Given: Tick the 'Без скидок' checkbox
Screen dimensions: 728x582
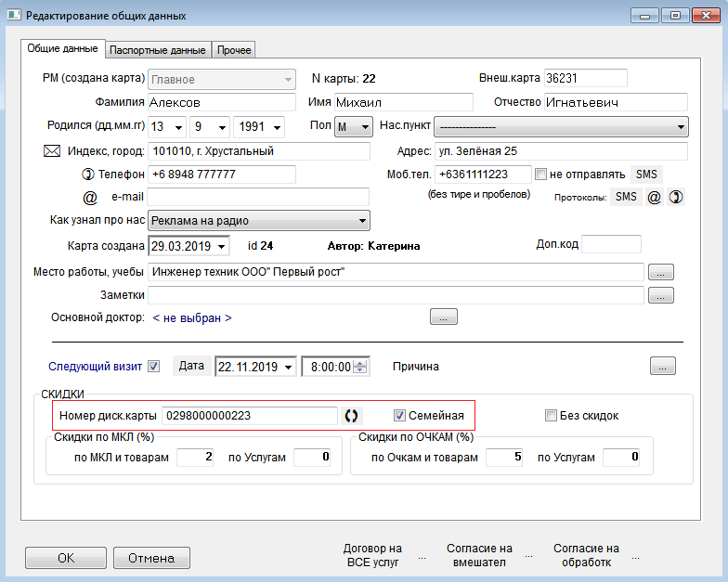Looking at the screenshot, I should pyautogui.click(x=551, y=416).
